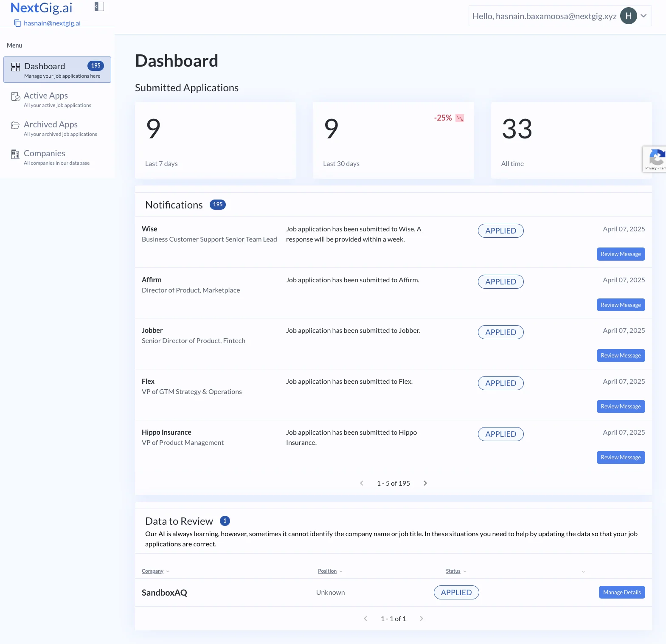Review Message for the Jobber application
Viewport: 666px width, 644px height.
621,355
